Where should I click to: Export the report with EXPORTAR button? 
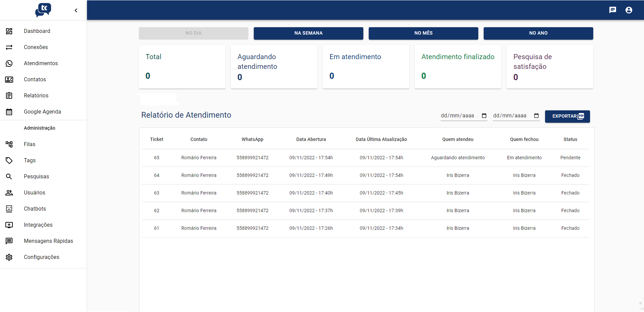coord(567,116)
